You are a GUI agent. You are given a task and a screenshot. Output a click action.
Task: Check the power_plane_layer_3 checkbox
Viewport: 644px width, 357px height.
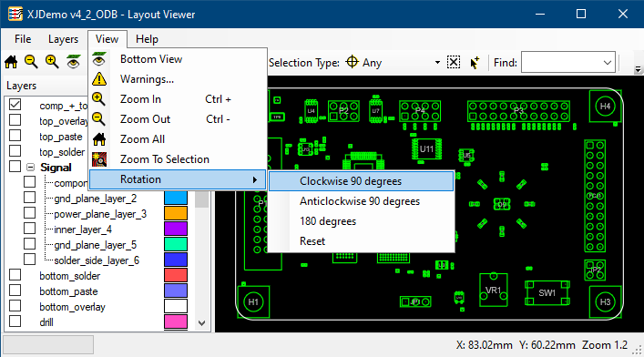(x=29, y=213)
